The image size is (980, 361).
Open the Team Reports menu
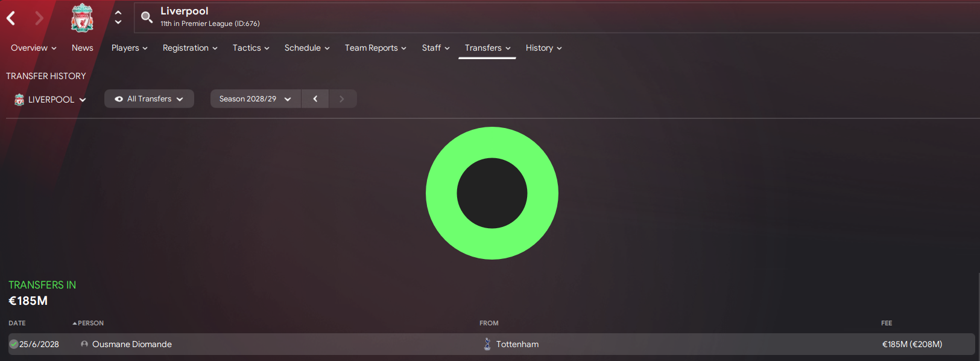tap(376, 48)
